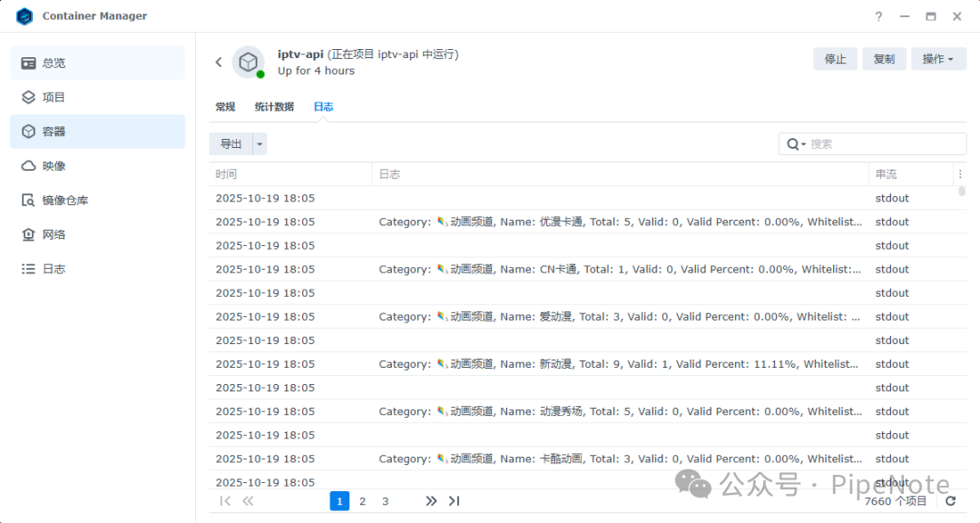Switch to the 统计数据 statistics tab
980x523 pixels.
274,106
